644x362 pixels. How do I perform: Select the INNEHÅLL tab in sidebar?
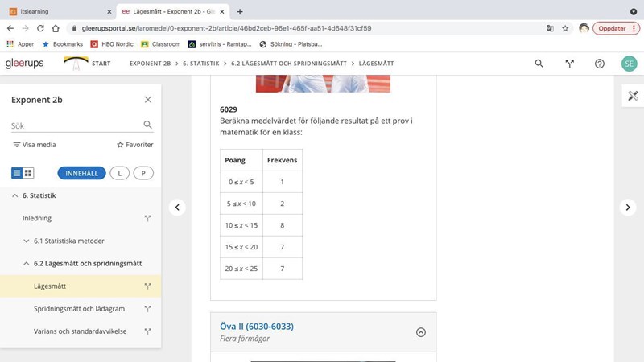[x=81, y=173]
